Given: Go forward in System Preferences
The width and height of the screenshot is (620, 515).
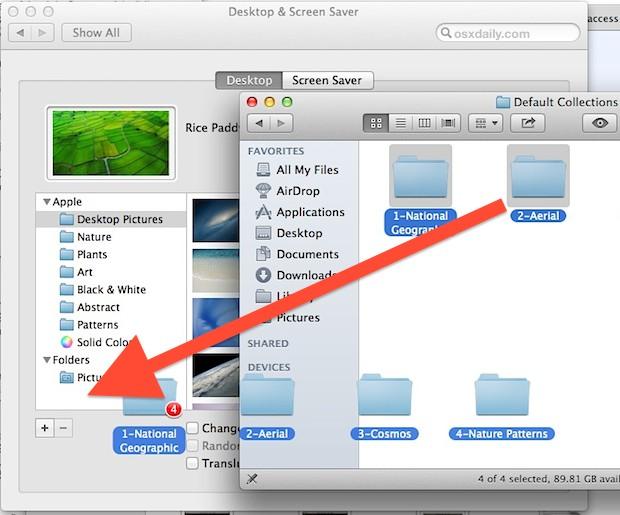Looking at the screenshot, I should pyautogui.click(x=42, y=33).
